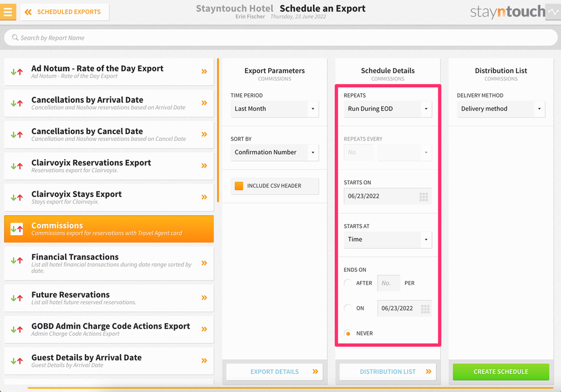This screenshot has height=392, width=561.
Task: Open the hamburger main menu
Action: click(x=8, y=12)
